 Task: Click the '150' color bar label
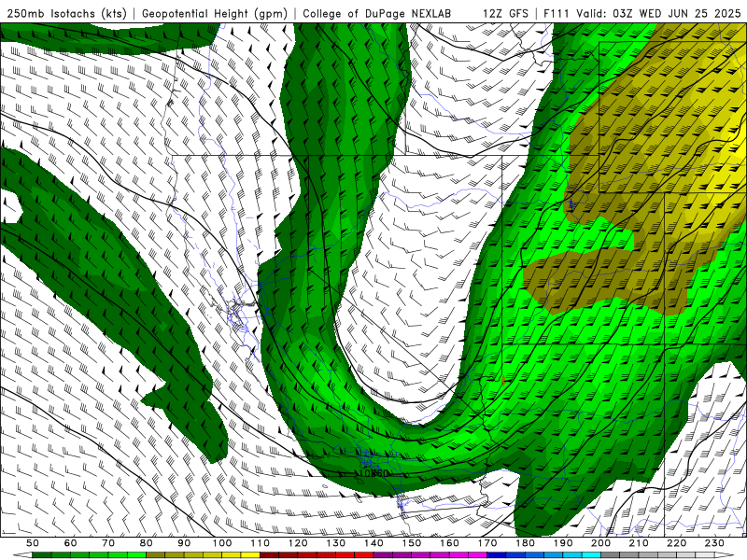click(x=412, y=543)
